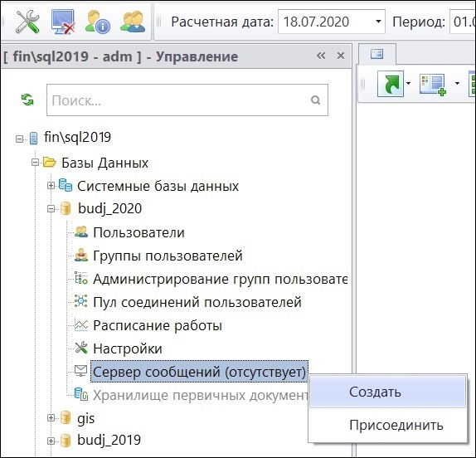This screenshot has height=458, width=476.
Task: Click the budj_2019 database icon
Action: click(x=66, y=441)
